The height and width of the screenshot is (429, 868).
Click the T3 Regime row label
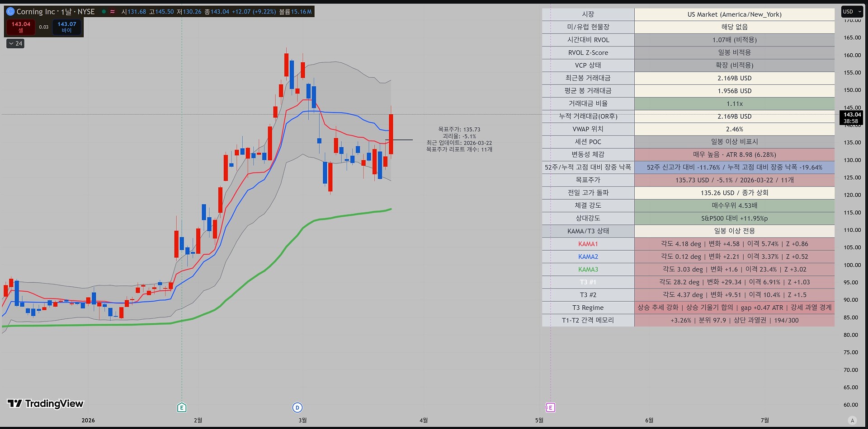tap(588, 308)
